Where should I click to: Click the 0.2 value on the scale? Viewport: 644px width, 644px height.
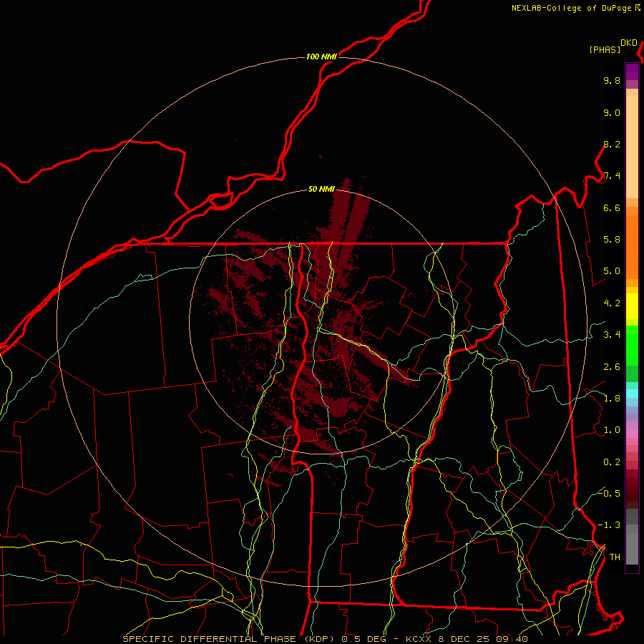point(612,462)
